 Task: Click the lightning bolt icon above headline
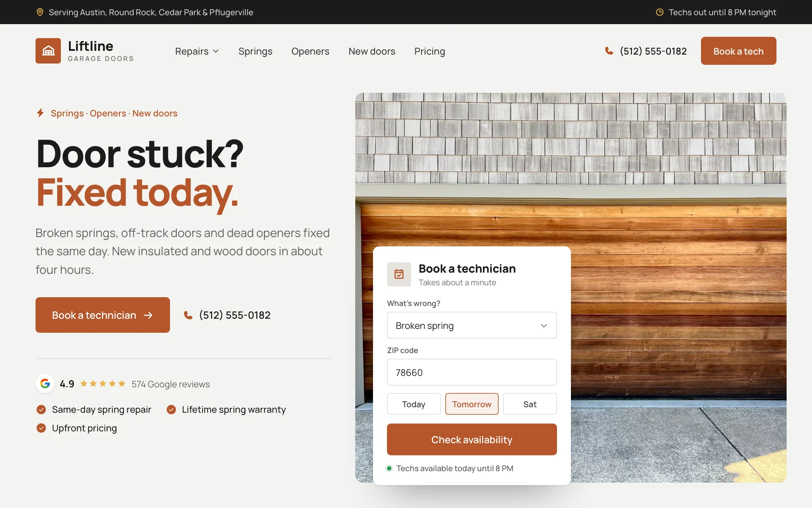pos(40,113)
